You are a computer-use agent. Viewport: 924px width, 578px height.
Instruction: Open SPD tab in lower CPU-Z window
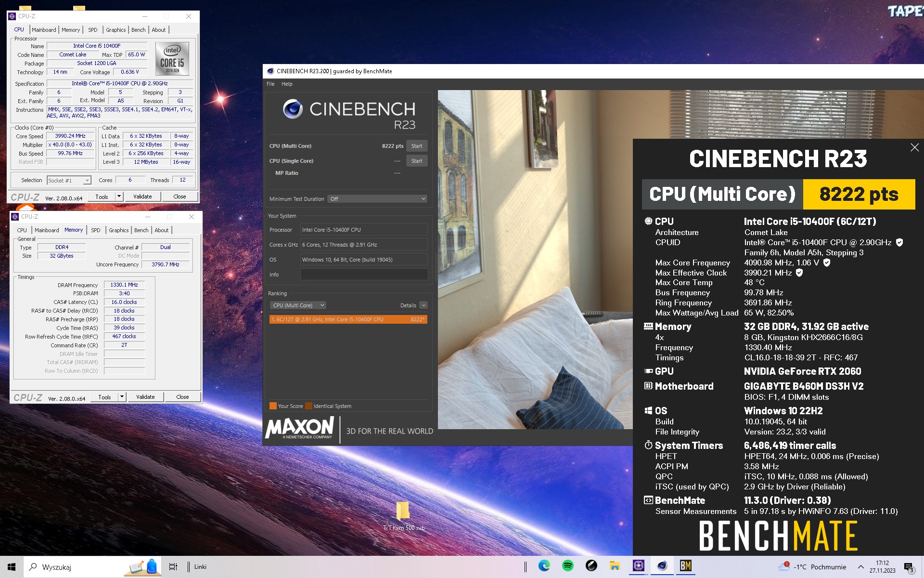[96, 230]
